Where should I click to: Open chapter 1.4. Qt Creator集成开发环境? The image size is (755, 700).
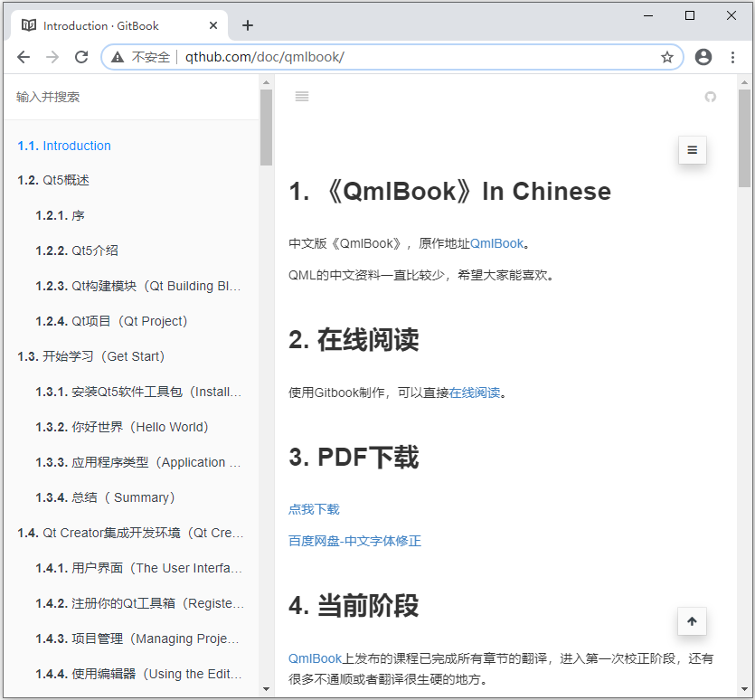coord(130,533)
